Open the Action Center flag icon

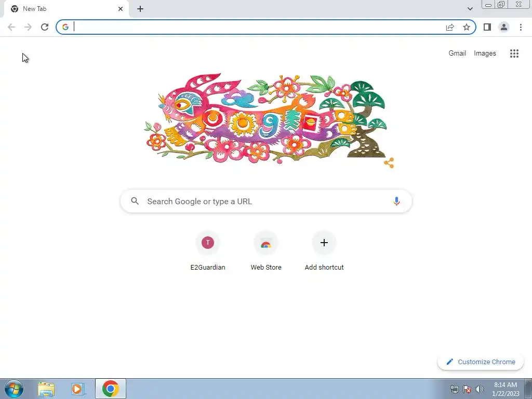click(467, 389)
